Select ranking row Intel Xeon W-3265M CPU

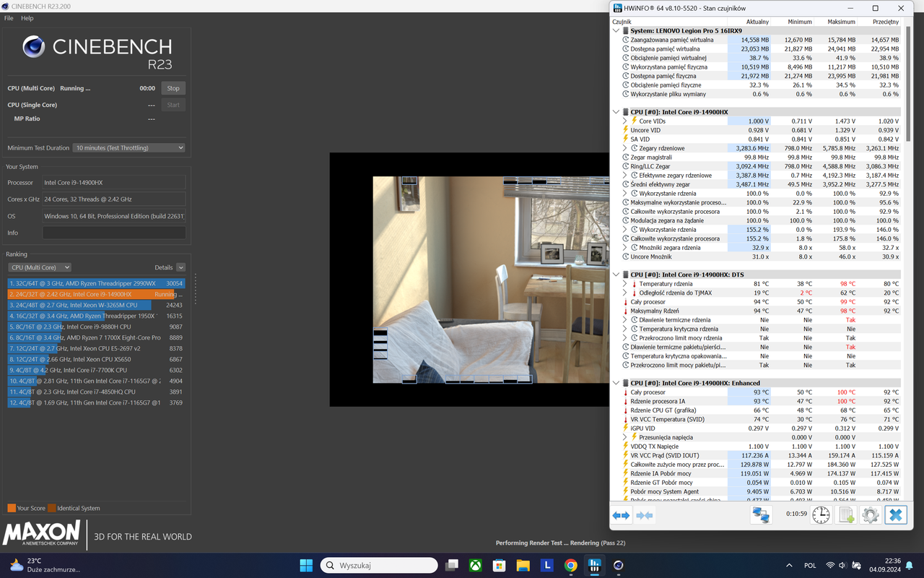click(96, 305)
